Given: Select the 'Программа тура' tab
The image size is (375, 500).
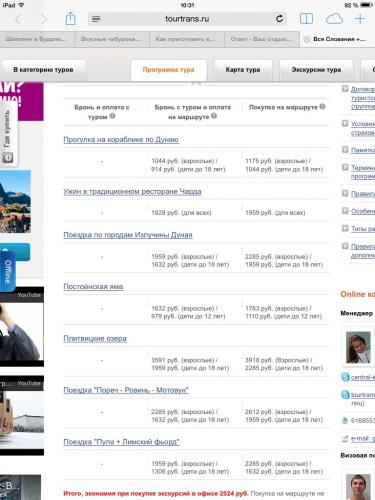Looking at the screenshot, I should point(168,70).
